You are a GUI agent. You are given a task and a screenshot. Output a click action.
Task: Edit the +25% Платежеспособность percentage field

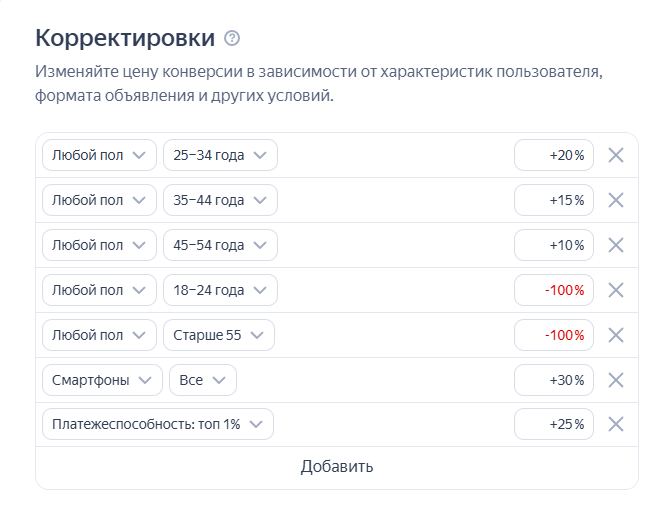[x=554, y=425]
